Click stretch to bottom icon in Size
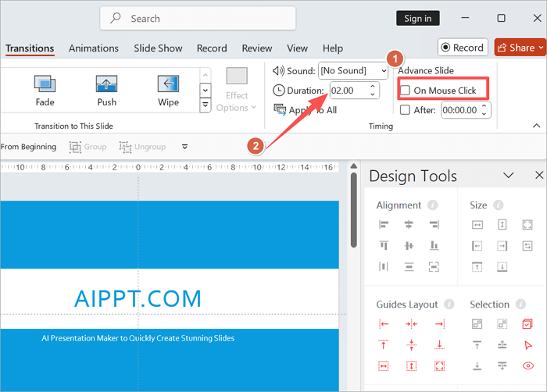547x392 pixels. click(502, 267)
